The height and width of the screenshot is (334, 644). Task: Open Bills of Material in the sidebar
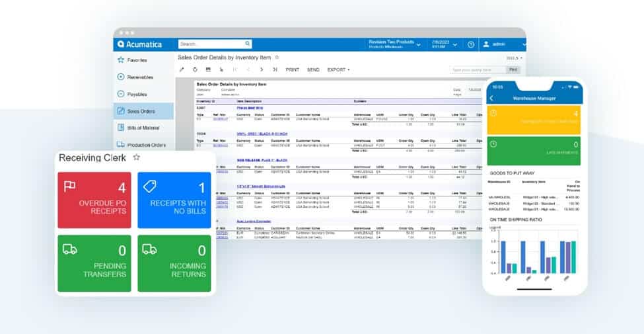pos(143,128)
